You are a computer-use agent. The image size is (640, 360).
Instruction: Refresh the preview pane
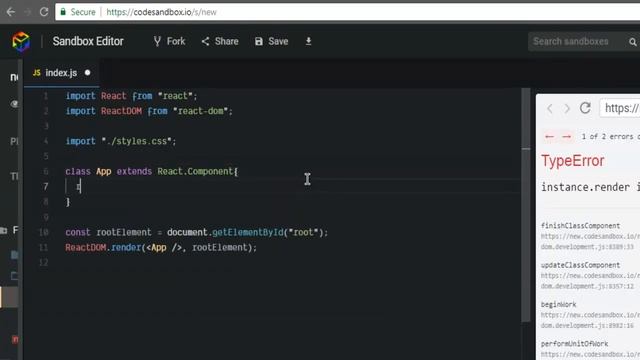coord(585,108)
